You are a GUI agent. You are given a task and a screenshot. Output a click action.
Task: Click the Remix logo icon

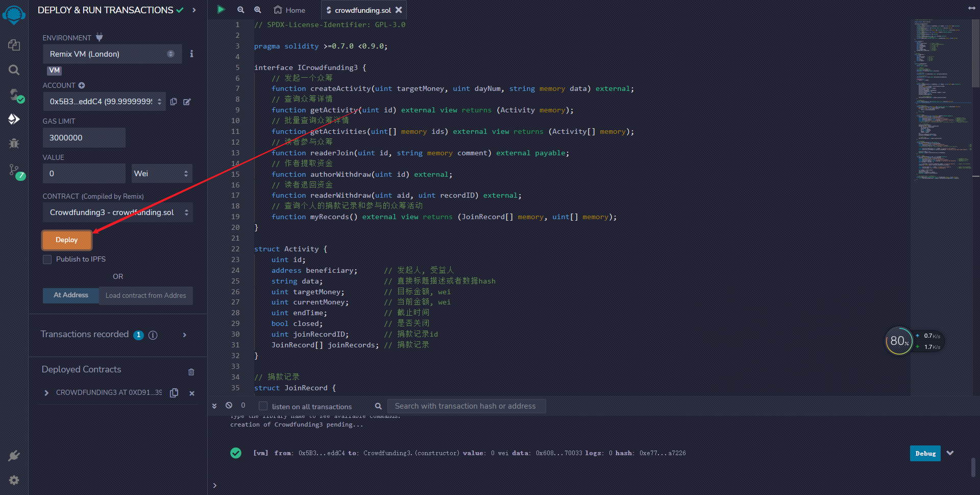14,14
